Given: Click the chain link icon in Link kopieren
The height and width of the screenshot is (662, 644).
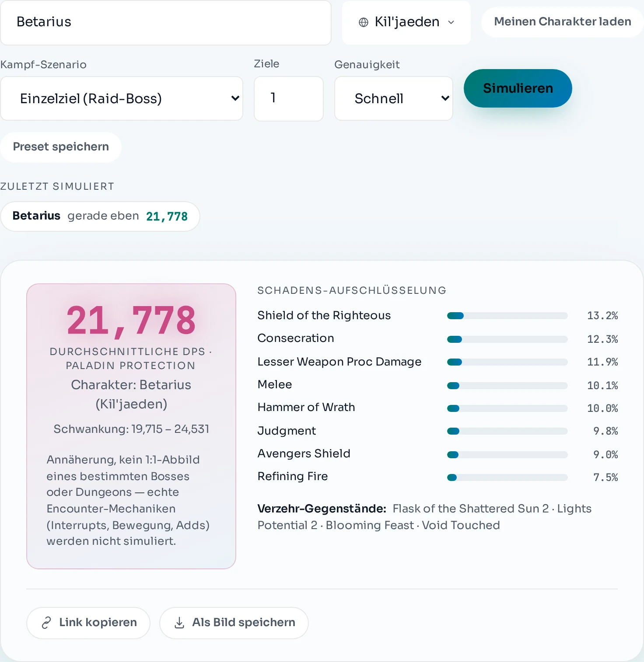Looking at the screenshot, I should tap(46, 623).
